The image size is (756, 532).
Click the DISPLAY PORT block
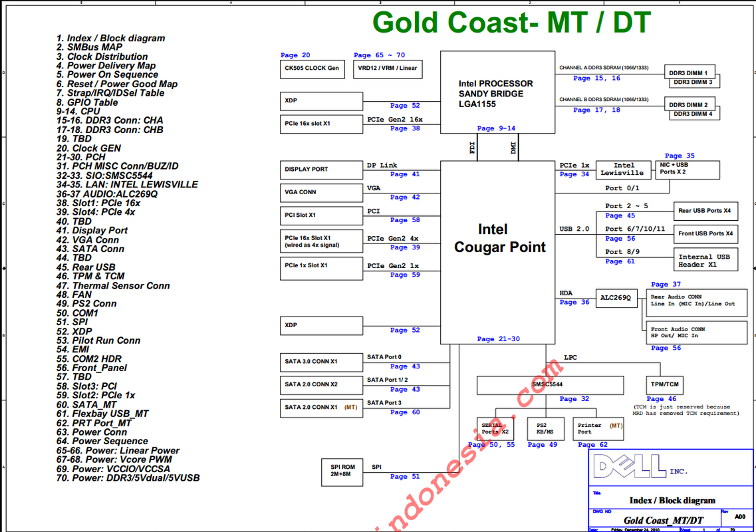[x=321, y=170]
